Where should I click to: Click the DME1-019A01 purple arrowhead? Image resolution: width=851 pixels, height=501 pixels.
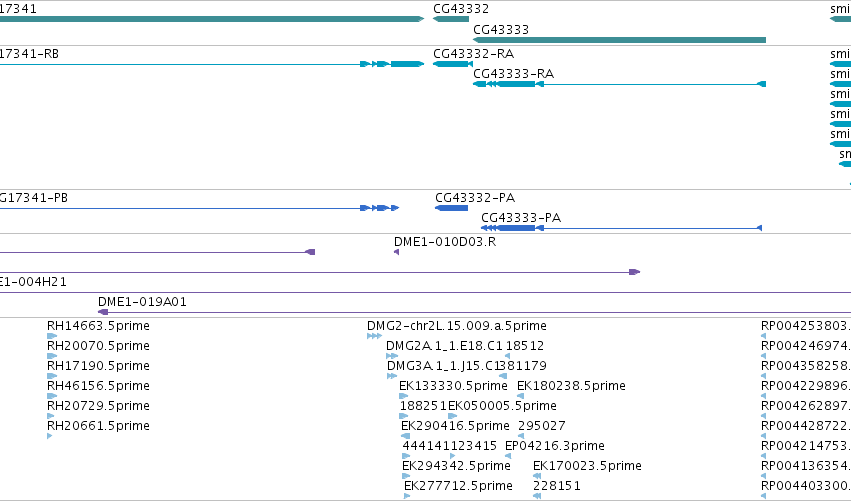click(x=103, y=312)
